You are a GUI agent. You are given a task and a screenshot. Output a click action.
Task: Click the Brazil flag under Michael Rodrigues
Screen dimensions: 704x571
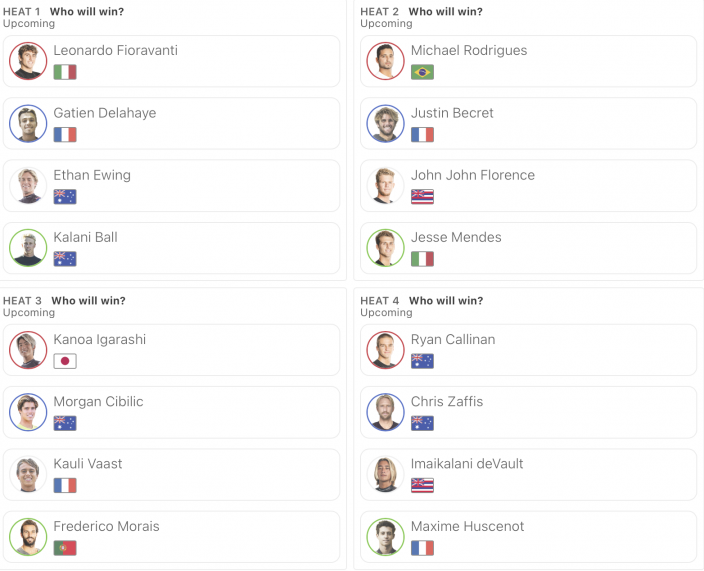422,72
